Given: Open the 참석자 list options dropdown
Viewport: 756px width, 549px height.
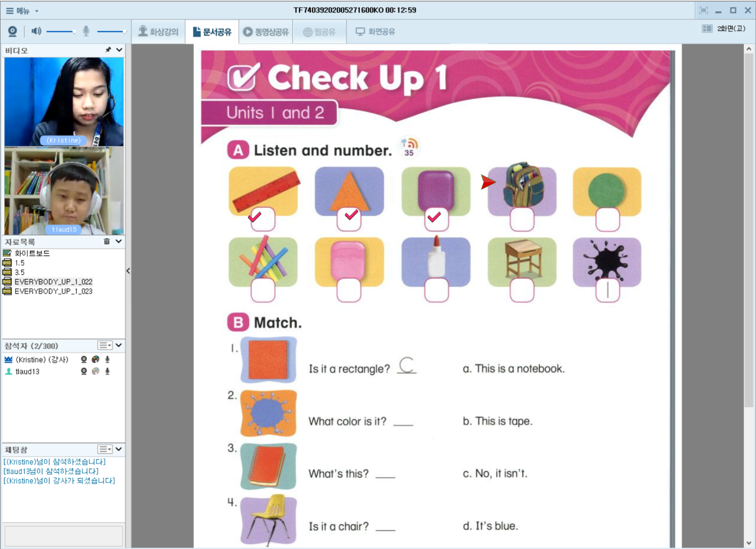Looking at the screenshot, I should (105, 345).
